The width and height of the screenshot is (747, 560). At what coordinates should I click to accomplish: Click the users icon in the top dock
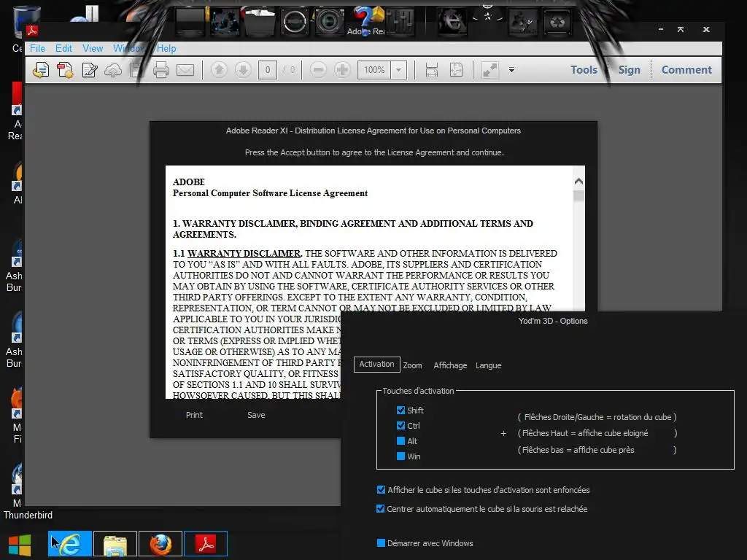tap(522, 21)
